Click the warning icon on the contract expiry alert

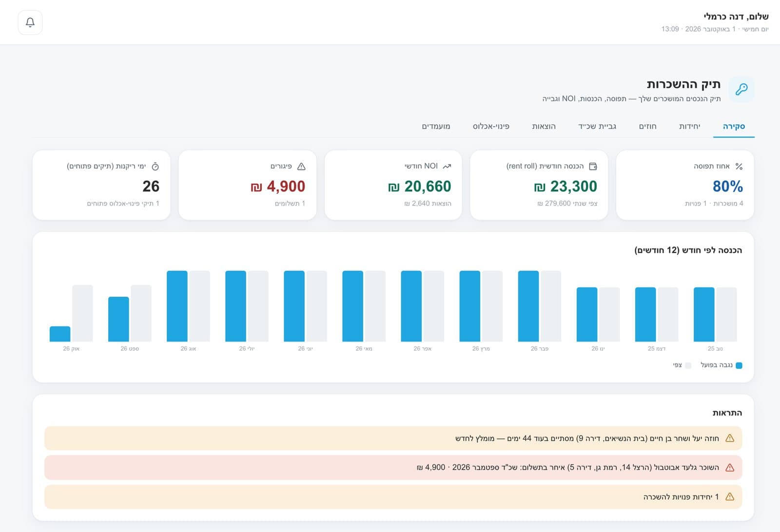730,438
